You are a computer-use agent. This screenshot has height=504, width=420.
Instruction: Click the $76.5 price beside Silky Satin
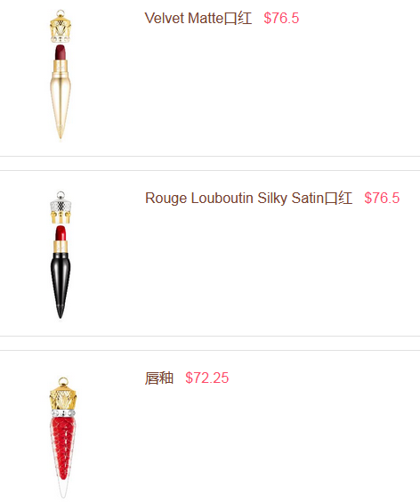point(382,198)
